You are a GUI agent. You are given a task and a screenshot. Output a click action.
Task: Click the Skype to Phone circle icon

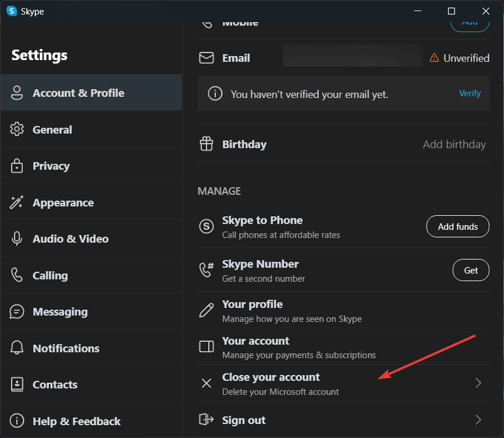click(x=206, y=226)
